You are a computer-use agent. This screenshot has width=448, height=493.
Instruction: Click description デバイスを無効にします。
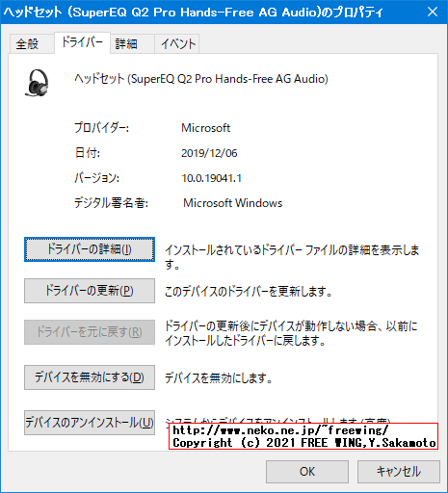pyautogui.click(x=219, y=378)
